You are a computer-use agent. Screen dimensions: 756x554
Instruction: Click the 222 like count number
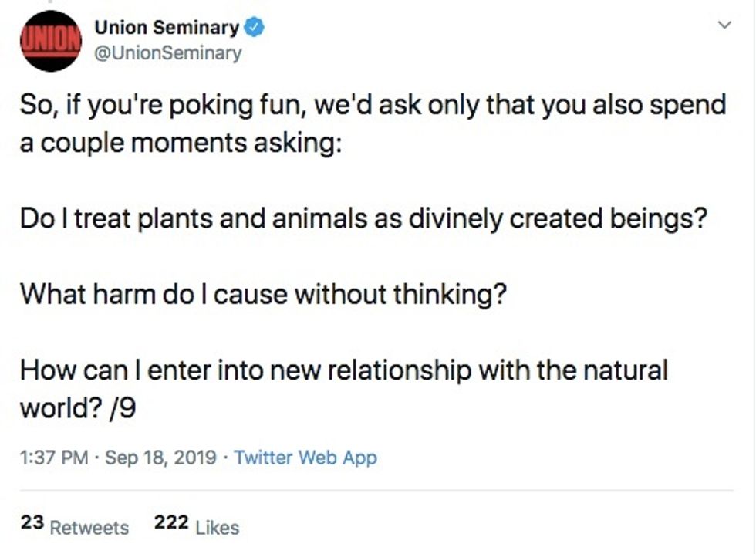point(171,523)
